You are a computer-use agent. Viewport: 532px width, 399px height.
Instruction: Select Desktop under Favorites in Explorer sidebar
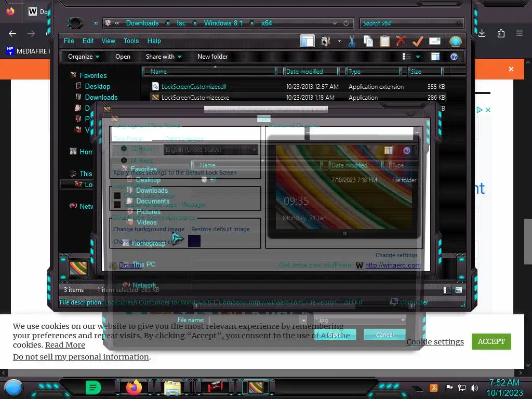pyautogui.click(x=97, y=87)
